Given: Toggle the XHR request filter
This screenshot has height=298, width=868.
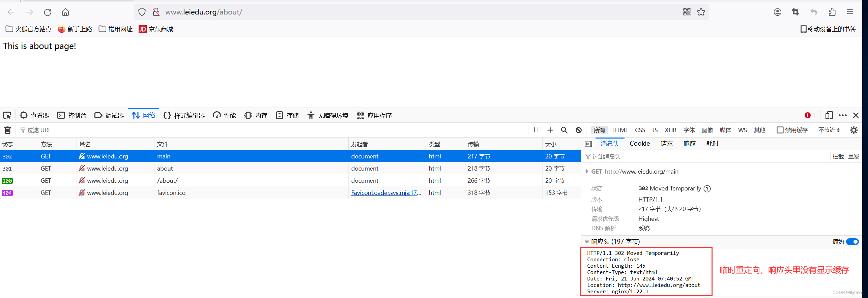Looking at the screenshot, I should 670,130.
